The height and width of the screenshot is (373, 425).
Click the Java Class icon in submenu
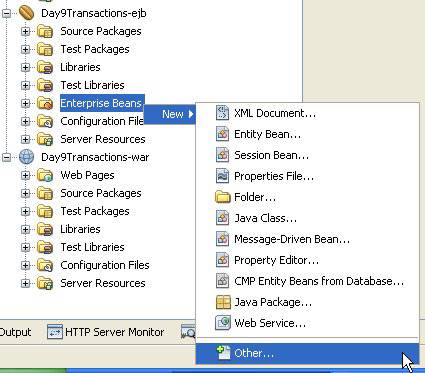coord(222,218)
